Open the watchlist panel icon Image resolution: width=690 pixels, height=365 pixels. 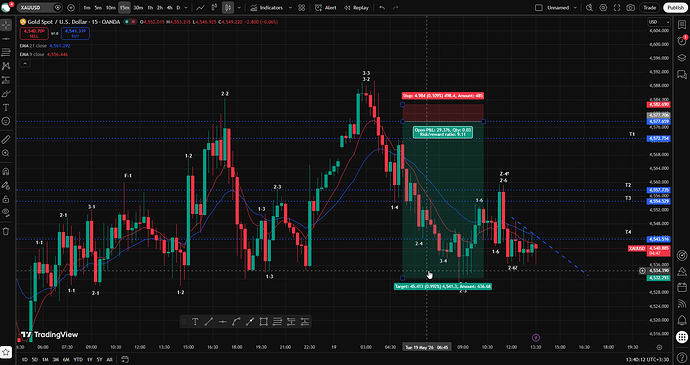[682, 25]
